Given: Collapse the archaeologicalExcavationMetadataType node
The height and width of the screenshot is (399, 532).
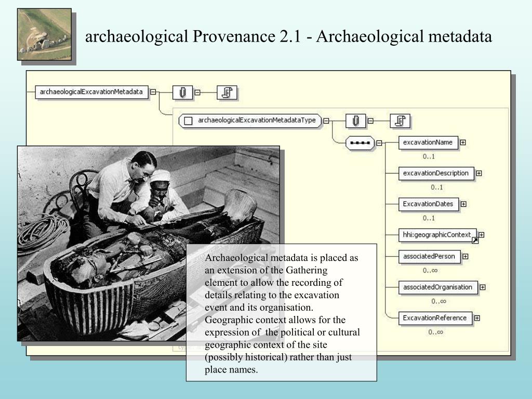Looking at the screenshot, I should 326,121.
